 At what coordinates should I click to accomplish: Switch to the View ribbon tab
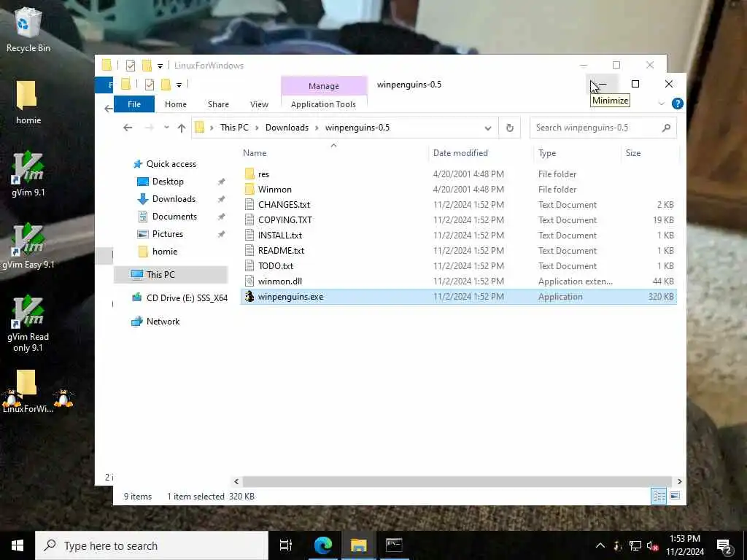[259, 104]
